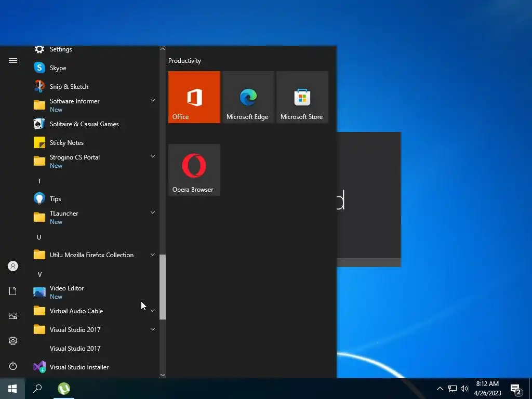
Task: Click the Utilu Mozilla Firefox Collection folder icon
Action: pyautogui.click(x=39, y=255)
